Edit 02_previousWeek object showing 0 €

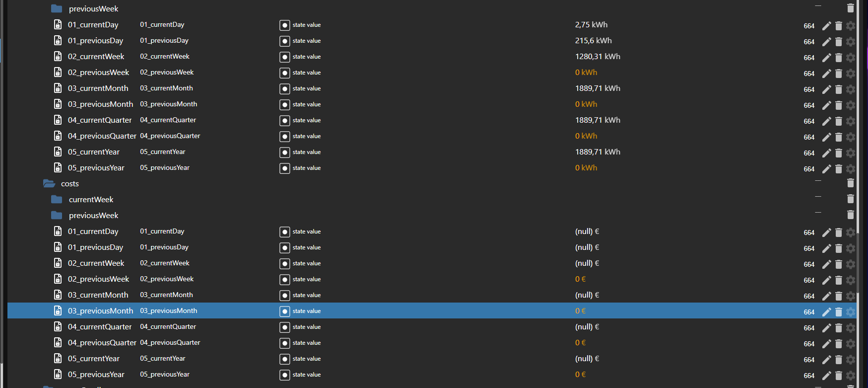click(x=826, y=280)
